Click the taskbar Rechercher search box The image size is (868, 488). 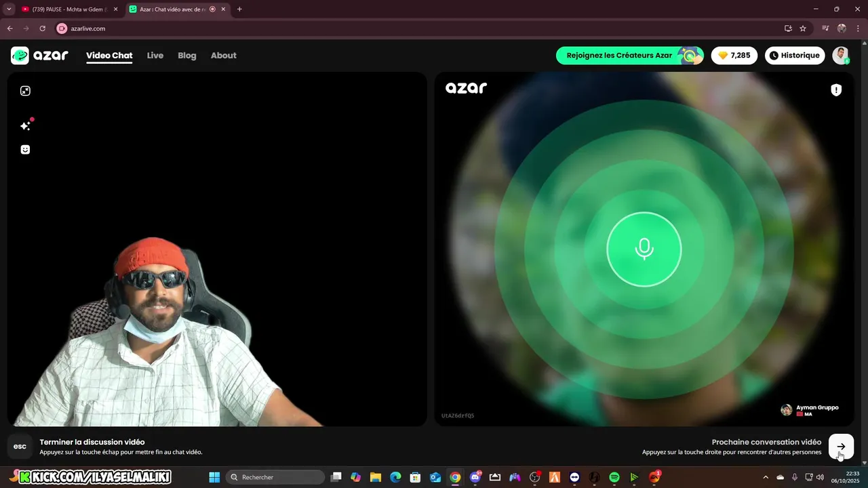(x=275, y=477)
